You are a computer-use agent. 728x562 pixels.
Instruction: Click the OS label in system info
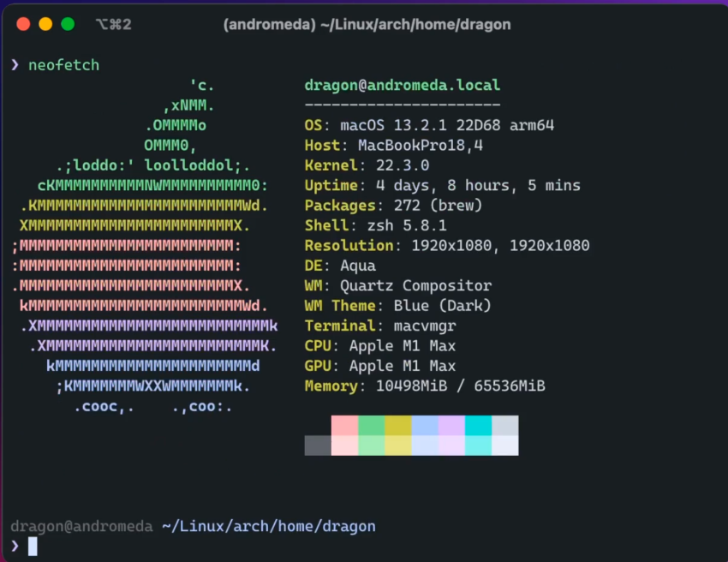click(313, 125)
